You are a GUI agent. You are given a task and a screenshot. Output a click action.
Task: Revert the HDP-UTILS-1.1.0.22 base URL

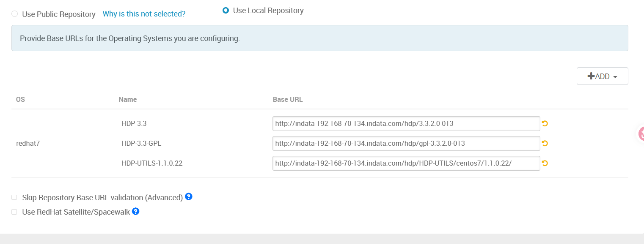[x=545, y=164]
